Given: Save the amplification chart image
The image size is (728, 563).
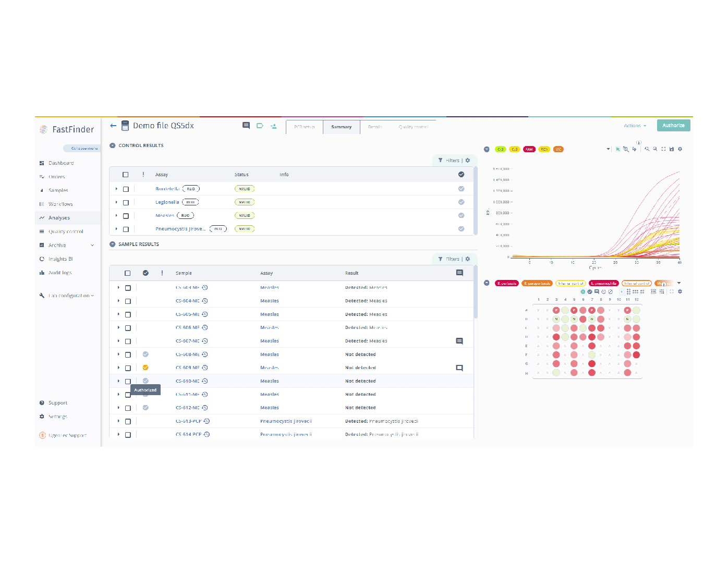Looking at the screenshot, I should (x=672, y=149).
